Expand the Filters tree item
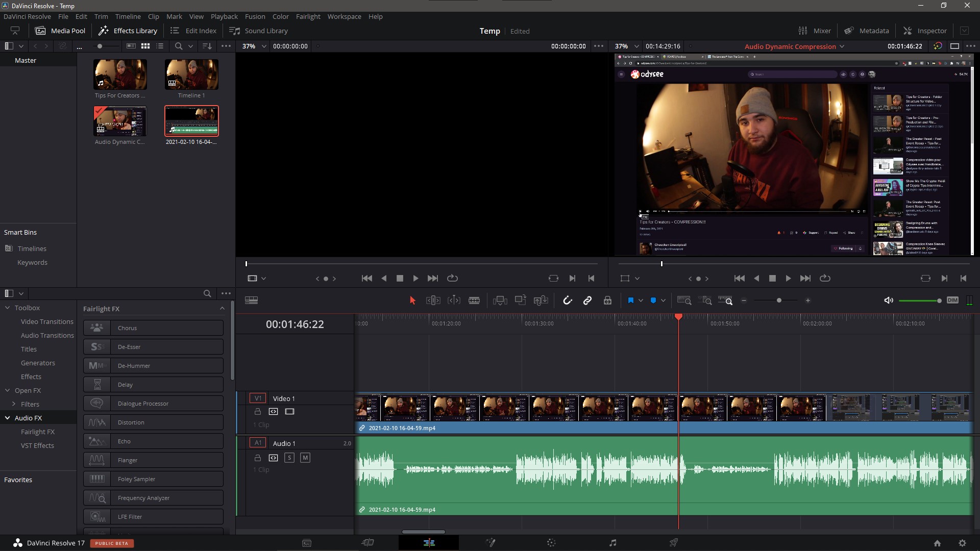This screenshot has width=980, height=551. 14,404
